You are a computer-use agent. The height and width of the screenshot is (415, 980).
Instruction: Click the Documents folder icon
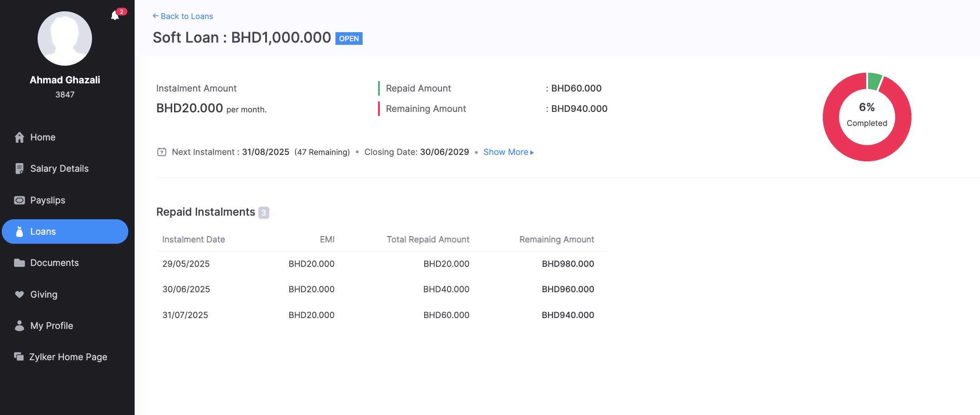coord(19,263)
